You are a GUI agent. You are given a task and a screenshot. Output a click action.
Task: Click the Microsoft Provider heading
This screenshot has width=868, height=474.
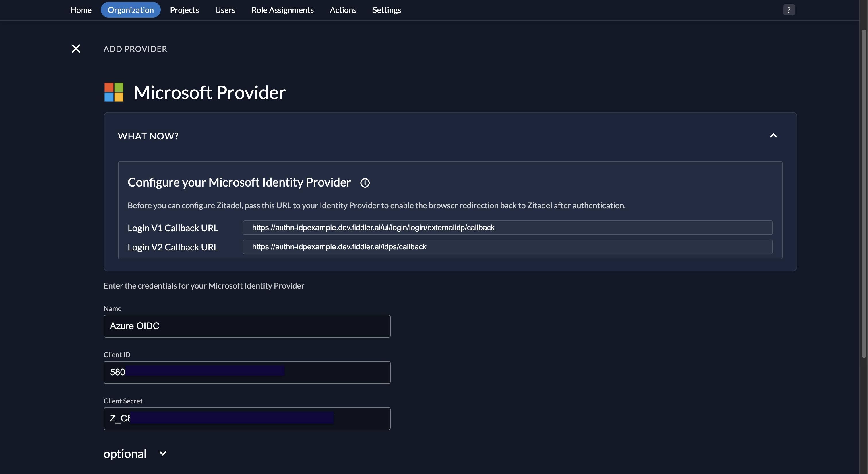[x=210, y=92]
